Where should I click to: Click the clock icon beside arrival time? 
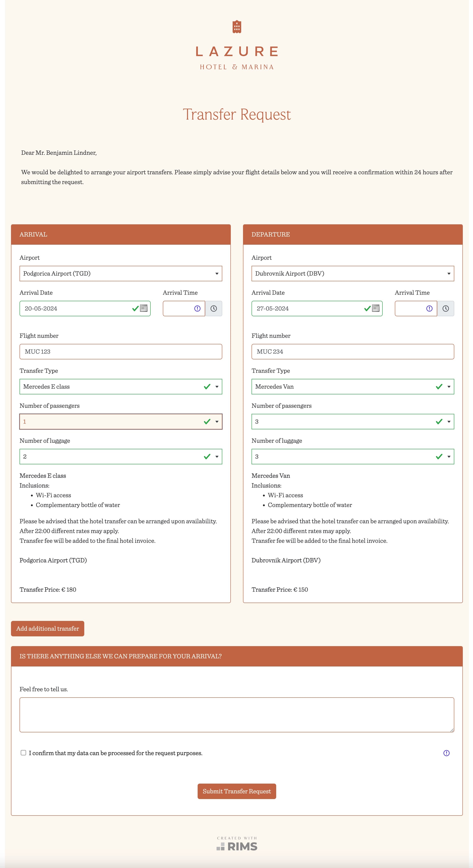(214, 308)
